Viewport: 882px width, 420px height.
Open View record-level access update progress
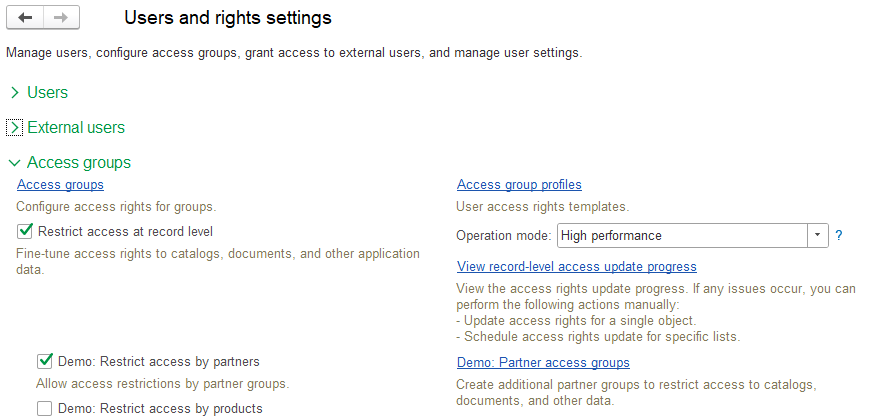pos(576,267)
